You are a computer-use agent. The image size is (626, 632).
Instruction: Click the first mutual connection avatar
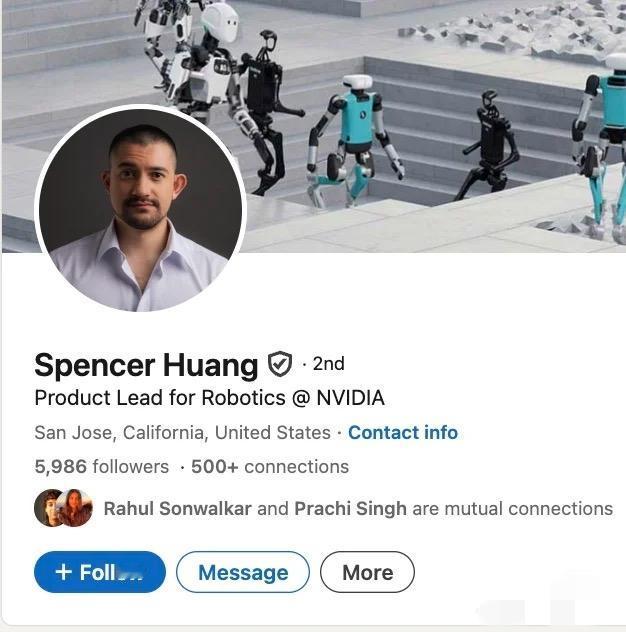pos(49,508)
